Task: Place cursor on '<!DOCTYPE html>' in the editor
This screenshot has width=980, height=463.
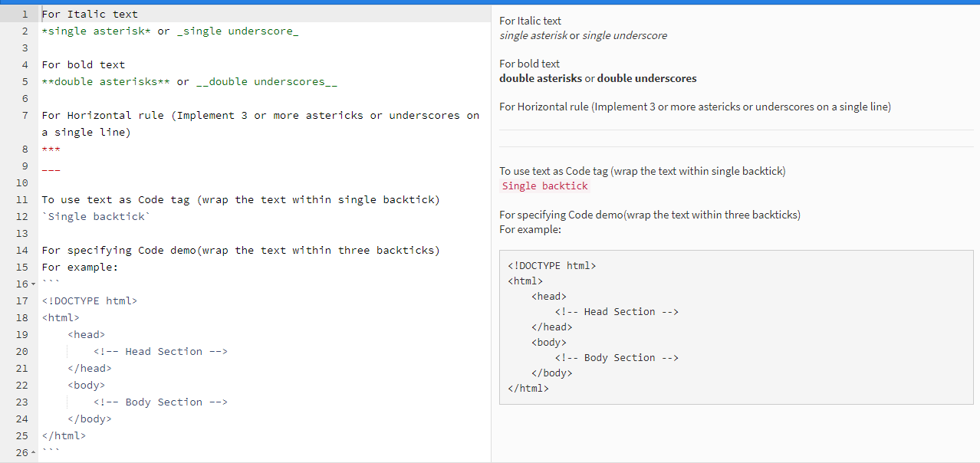Action: point(90,300)
